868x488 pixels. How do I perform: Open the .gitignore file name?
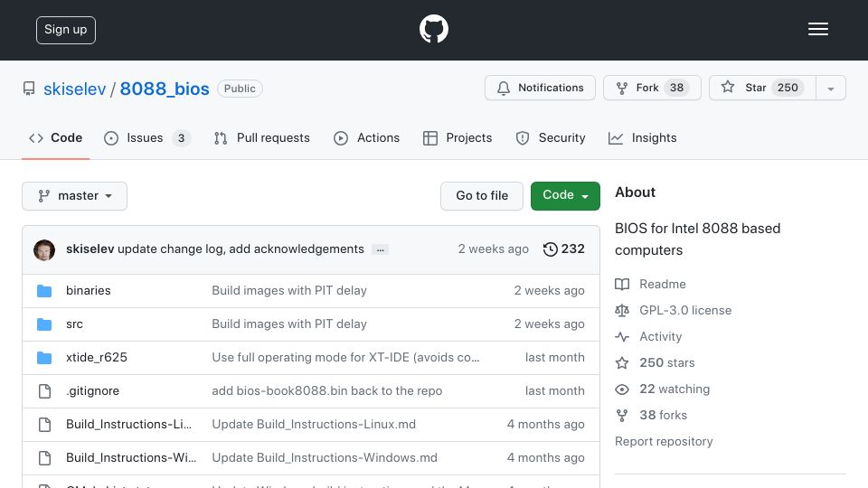tap(92, 390)
